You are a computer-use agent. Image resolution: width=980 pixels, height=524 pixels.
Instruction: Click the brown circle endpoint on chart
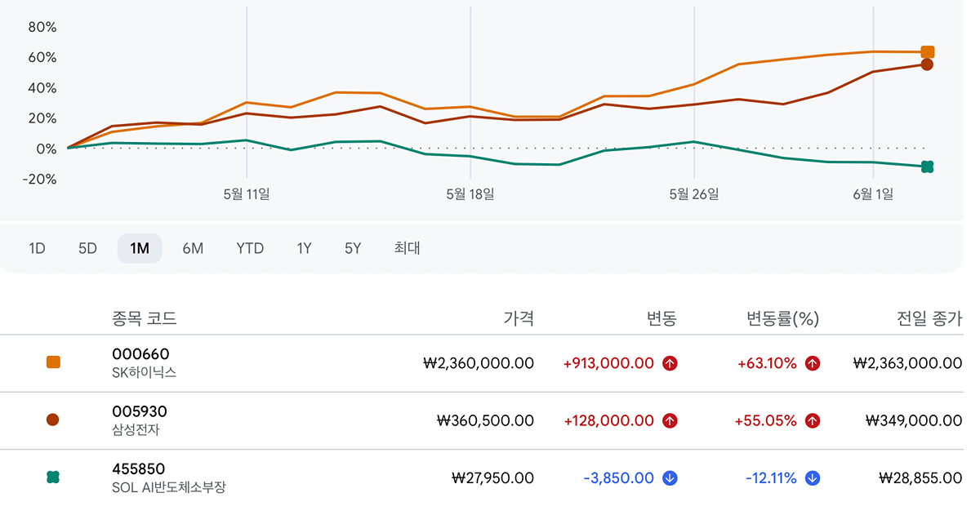pyautogui.click(x=927, y=64)
